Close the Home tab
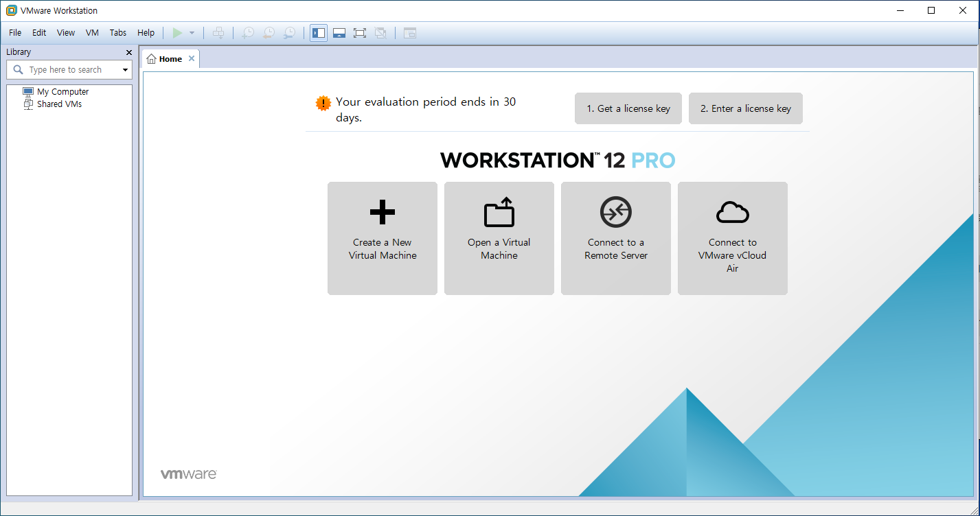Image resolution: width=980 pixels, height=516 pixels. point(192,58)
